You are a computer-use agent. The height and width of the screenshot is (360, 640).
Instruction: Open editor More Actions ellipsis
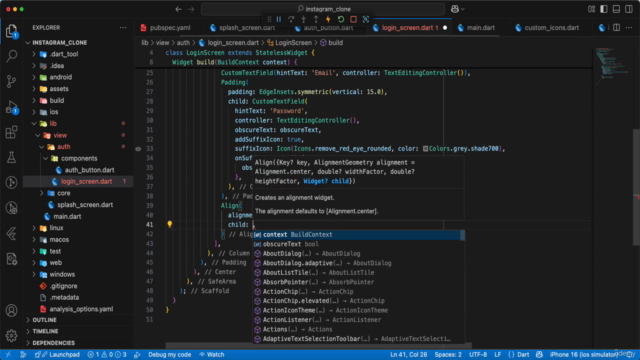(x=629, y=27)
